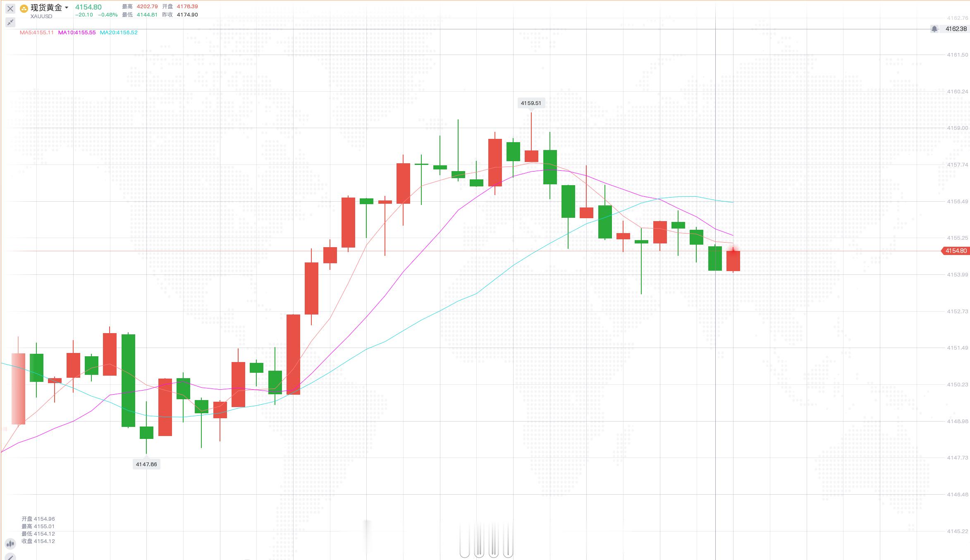Click the 4161.50 level on the price axis
Image resolution: width=970 pixels, height=560 pixels.
pos(957,55)
